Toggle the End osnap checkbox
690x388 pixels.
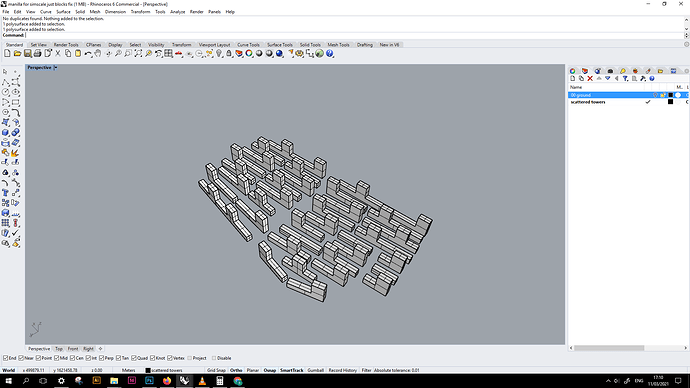click(x=6, y=358)
